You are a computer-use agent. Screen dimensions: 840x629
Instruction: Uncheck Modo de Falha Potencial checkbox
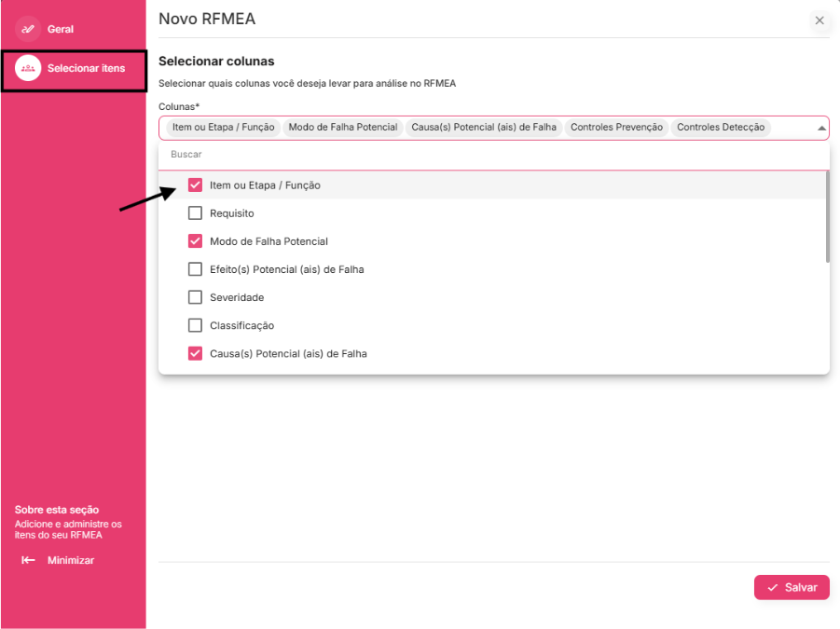click(195, 241)
